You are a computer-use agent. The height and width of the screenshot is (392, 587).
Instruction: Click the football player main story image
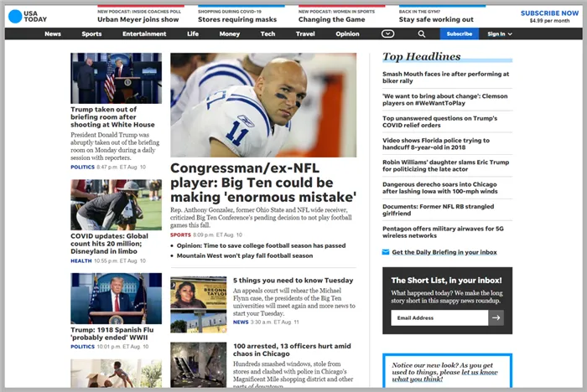[264, 104]
